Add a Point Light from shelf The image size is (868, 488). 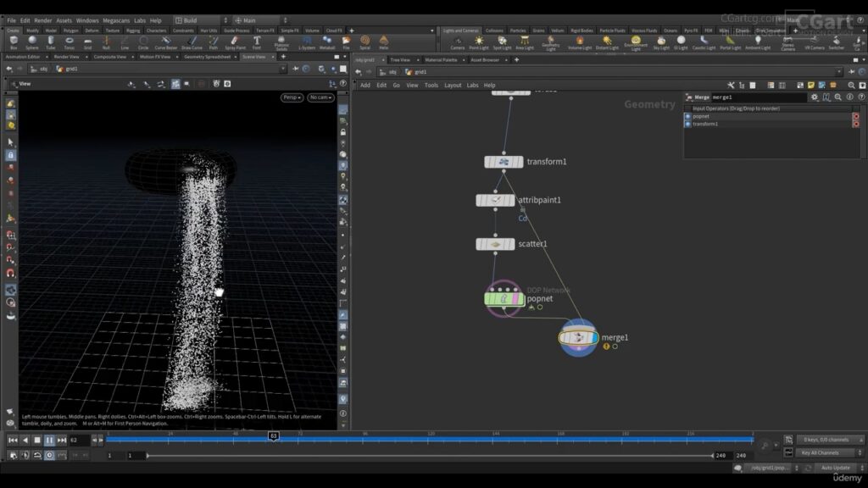(x=479, y=43)
